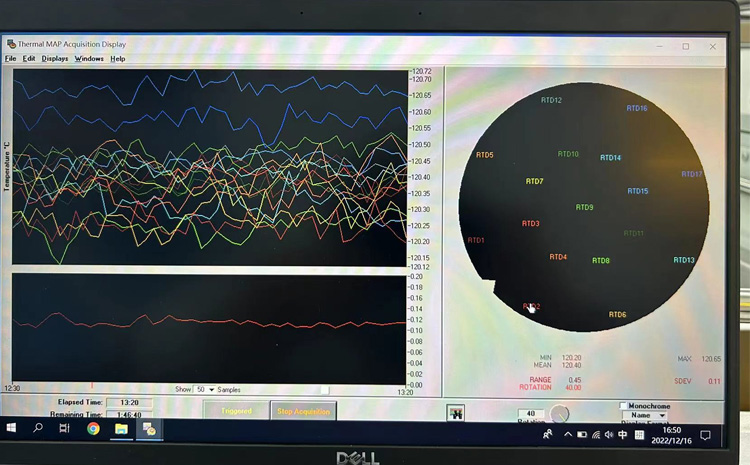
Task: Select sensor RTD5 on the wafer map
Action: click(x=485, y=155)
